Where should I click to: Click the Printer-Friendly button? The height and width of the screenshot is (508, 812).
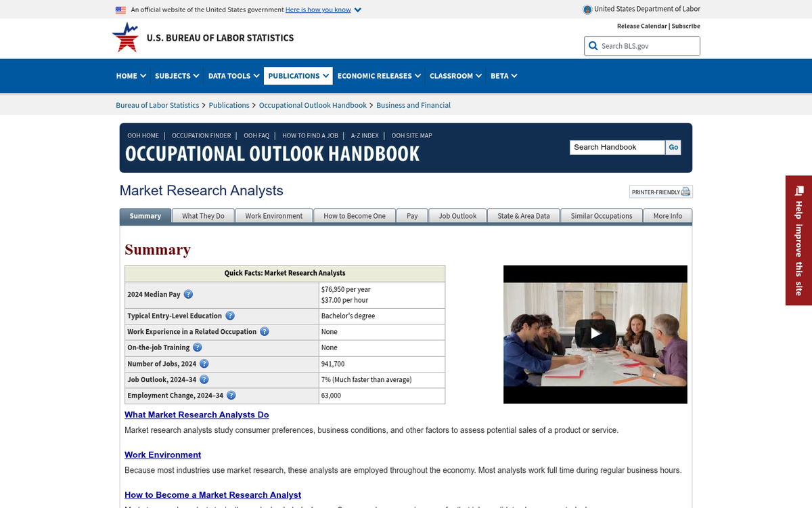[x=660, y=192]
